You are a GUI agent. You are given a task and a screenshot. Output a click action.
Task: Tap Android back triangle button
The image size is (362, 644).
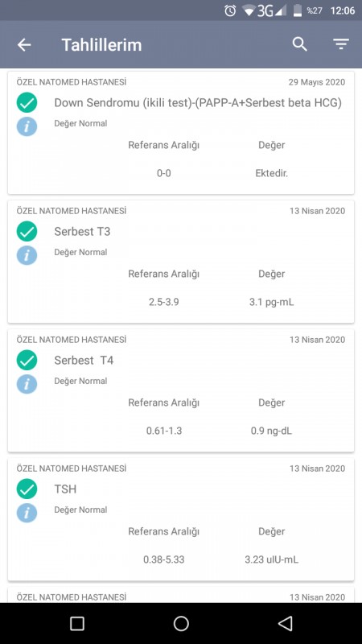(285, 623)
